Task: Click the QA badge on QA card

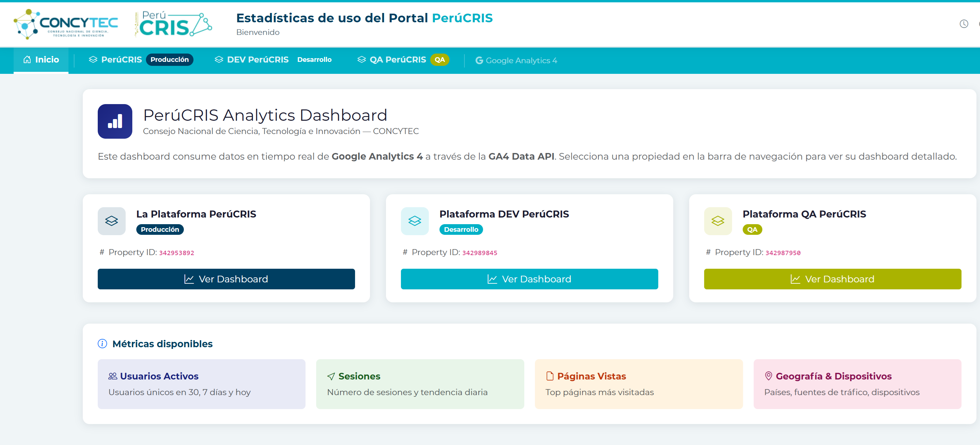Action: [752, 229]
